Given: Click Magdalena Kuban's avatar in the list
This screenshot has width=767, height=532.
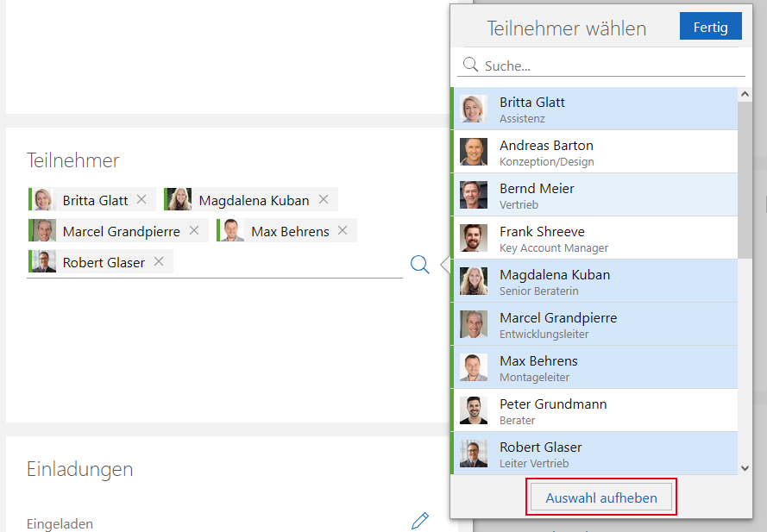Looking at the screenshot, I should tap(474, 281).
